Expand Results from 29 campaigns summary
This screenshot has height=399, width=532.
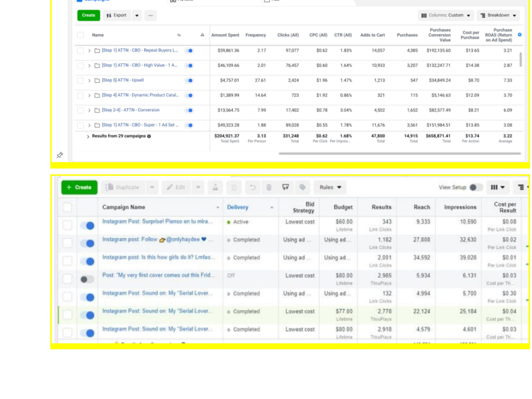[x=88, y=136]
